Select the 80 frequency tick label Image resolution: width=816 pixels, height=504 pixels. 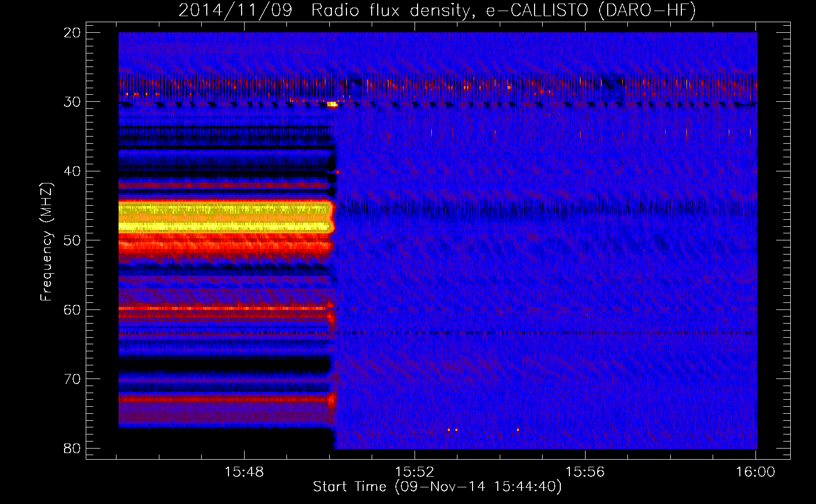[73, 449]
